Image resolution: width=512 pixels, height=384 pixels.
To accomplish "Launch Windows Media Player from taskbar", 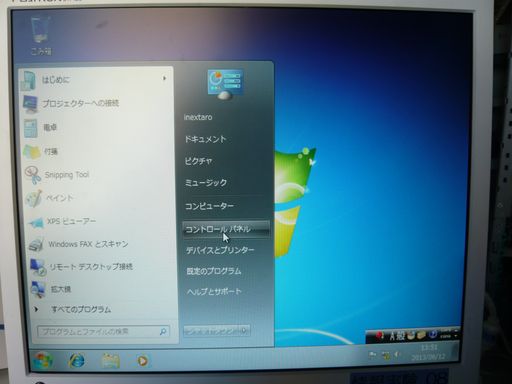I will pyautogui.click(x=142, y=361).
